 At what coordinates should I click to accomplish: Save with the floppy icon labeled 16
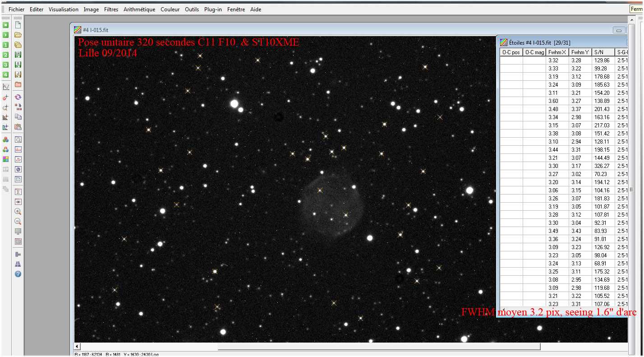click(x=18, y=55)
